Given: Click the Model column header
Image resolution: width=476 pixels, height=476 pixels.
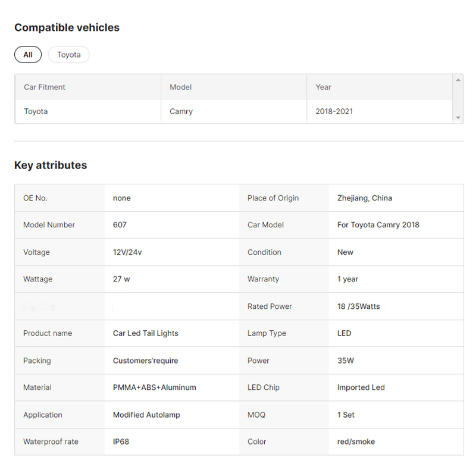Looking at the screenshot, I should coord(181,87).
